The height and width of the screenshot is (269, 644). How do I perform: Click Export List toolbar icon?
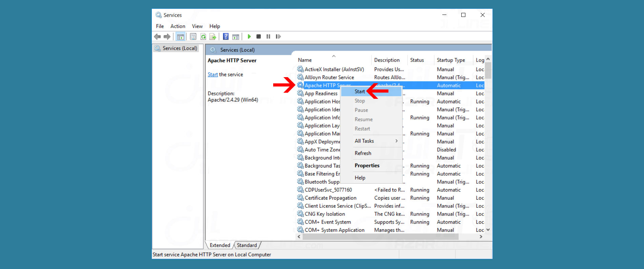click(213, 37)
